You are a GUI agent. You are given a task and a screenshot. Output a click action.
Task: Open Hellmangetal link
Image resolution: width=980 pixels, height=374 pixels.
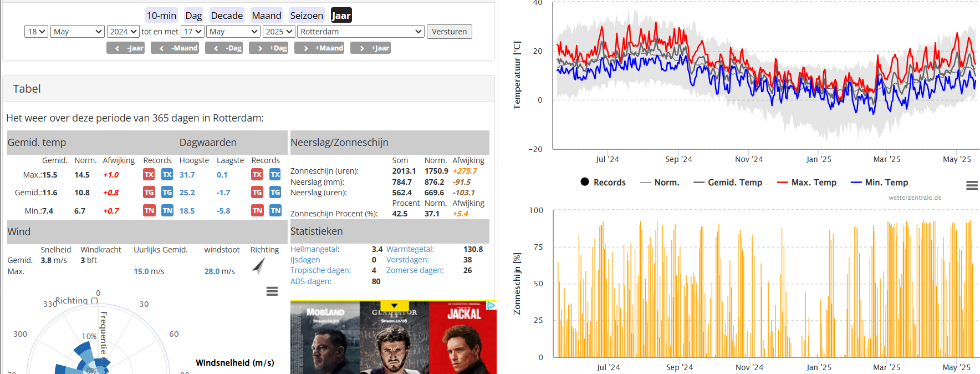315,249
